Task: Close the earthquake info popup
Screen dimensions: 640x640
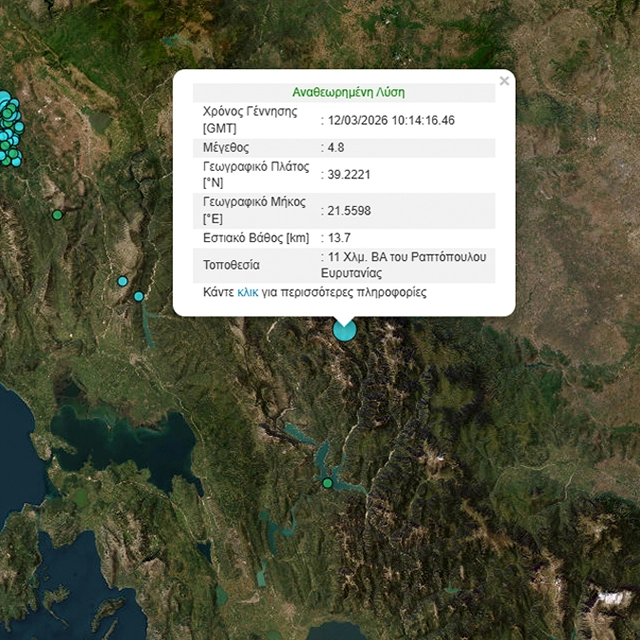Action: (504, 80)
